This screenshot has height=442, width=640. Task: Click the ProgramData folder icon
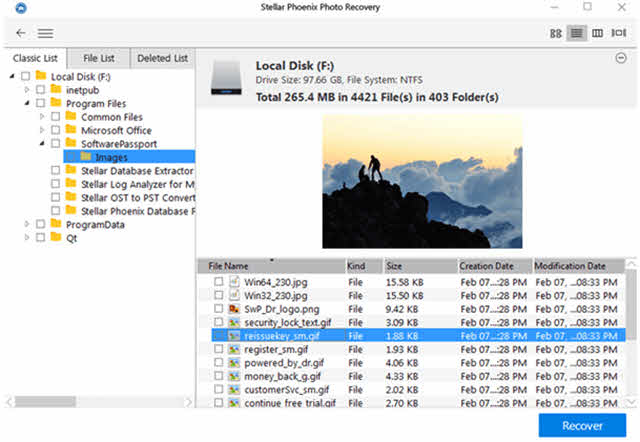[x=56, y=223]
